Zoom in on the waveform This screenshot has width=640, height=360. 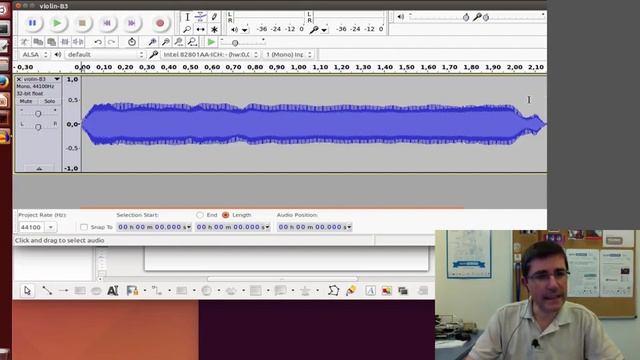[152, 42]
